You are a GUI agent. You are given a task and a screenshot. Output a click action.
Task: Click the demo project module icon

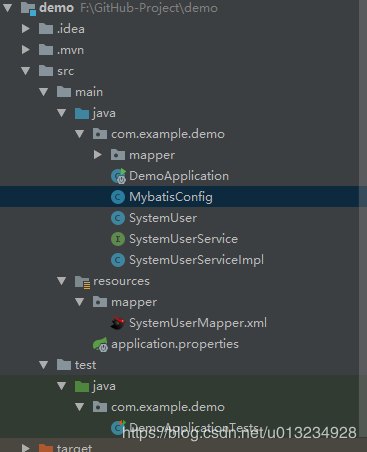(x=28, y=8)
